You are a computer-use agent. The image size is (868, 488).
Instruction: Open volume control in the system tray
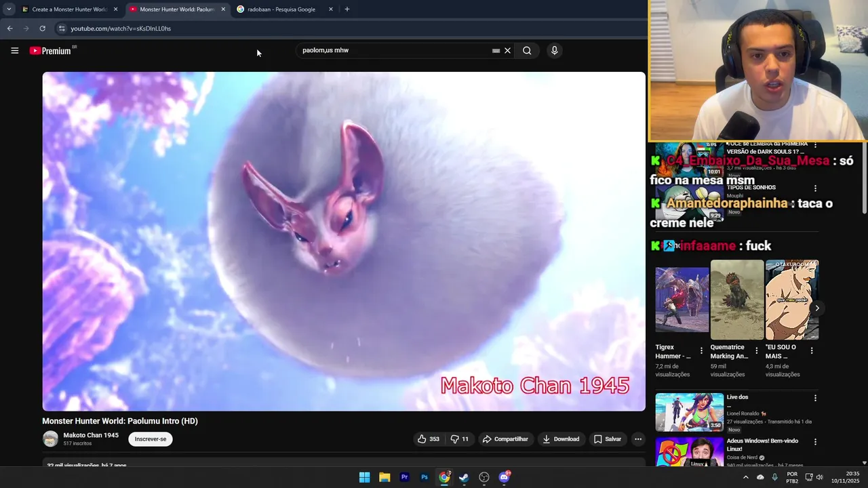click(820, 477)
